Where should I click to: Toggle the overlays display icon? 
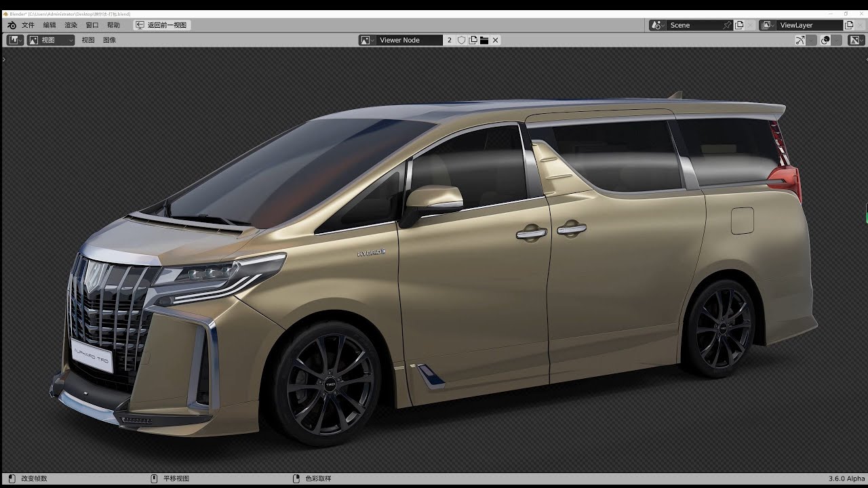pyautogui.click(x=825, y=40)
